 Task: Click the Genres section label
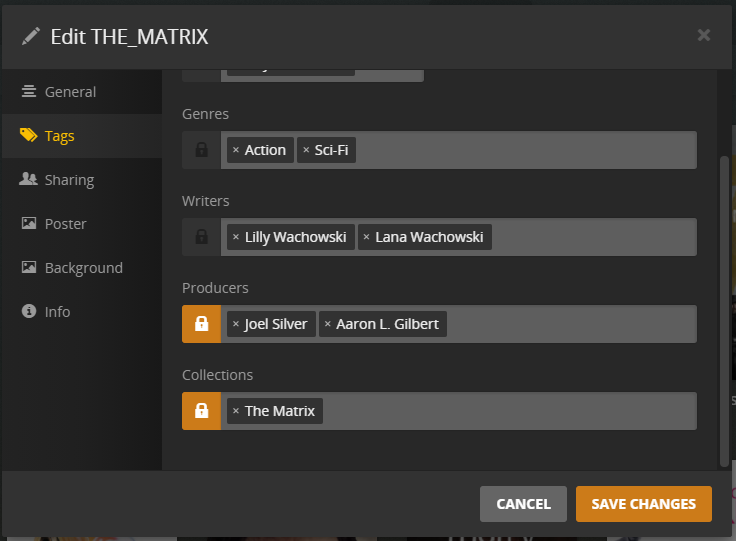pos(206,114)
